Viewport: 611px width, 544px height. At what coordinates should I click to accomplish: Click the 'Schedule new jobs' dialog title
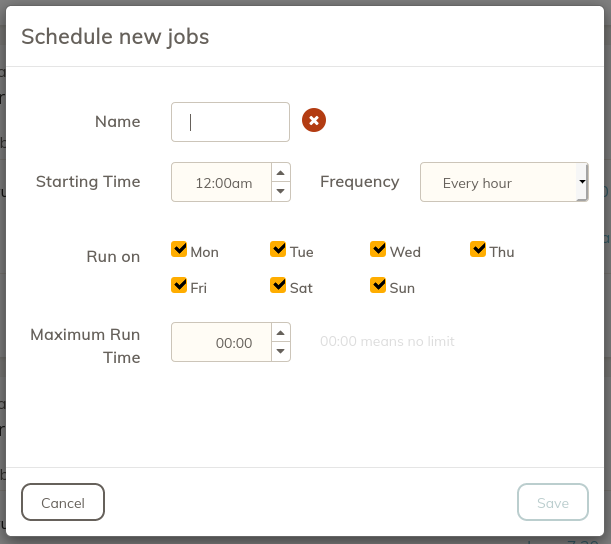[115, 37]
